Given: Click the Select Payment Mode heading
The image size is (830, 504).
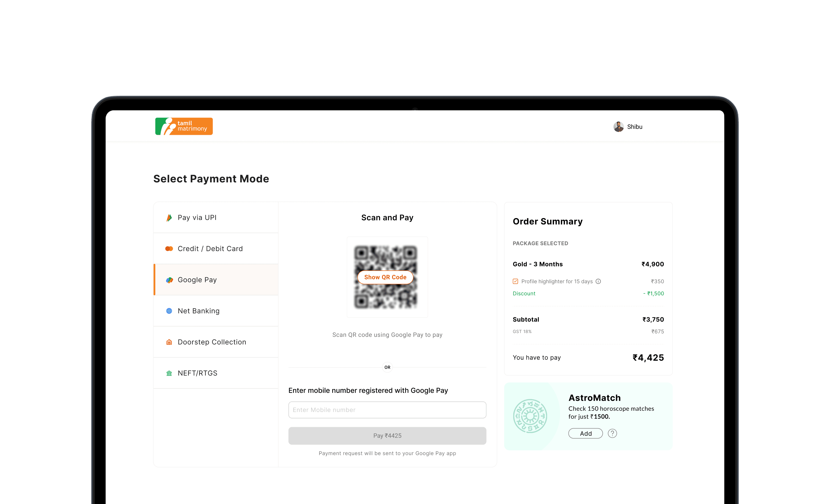Looking at the screenshot, I should pyautogui.click(x=211, y=179).
